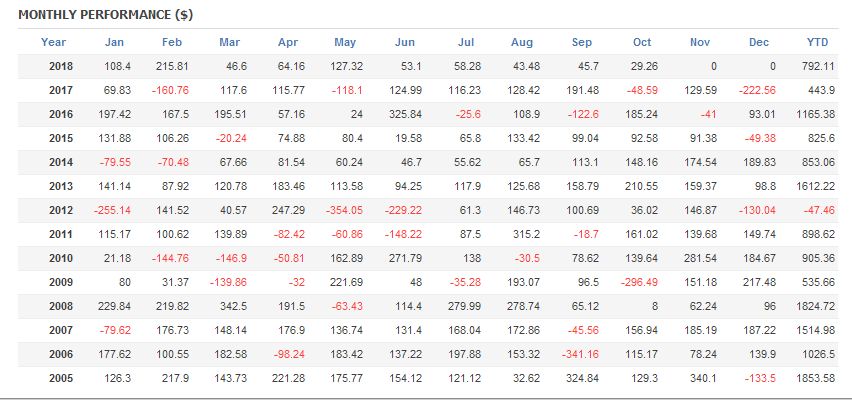Select the Oct column header
The height and width of the screenshot is (400, 852).
tap(642, 42)
